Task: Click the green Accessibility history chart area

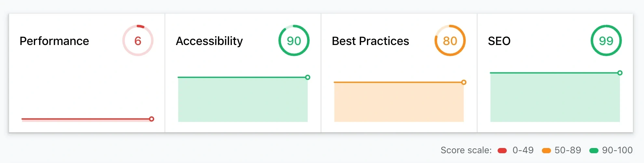Action: coord(243,100)
